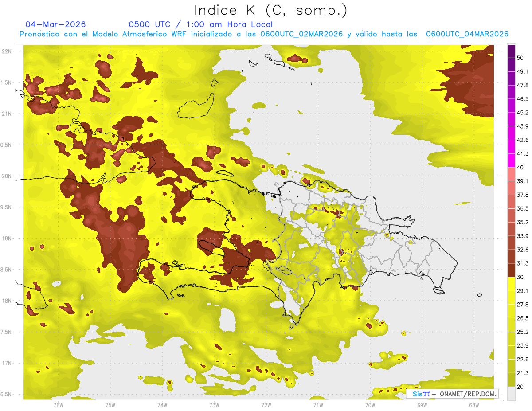
Task: Click the colorbar label '37.8'
Action: (523, 195)
